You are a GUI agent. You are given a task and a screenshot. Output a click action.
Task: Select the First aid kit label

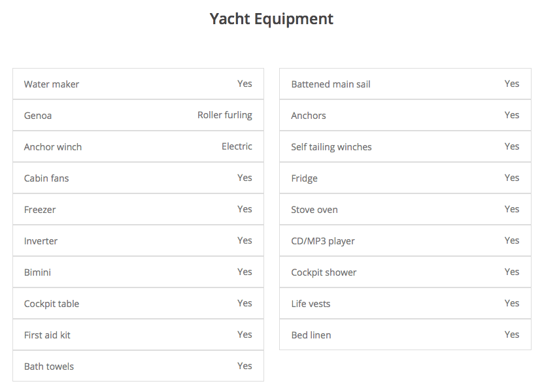click(47, 335)
